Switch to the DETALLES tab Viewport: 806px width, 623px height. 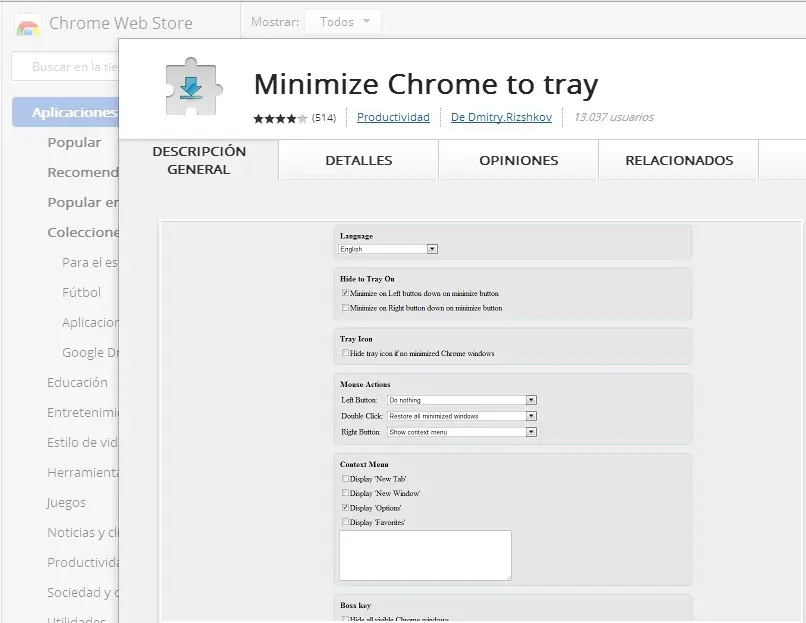pyautogui.click(x=359, y=160)
